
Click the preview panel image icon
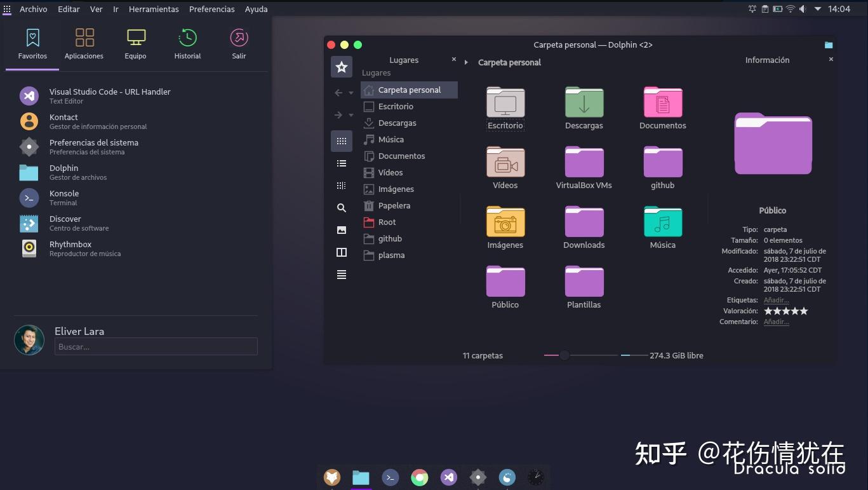(x=342, y=230)
